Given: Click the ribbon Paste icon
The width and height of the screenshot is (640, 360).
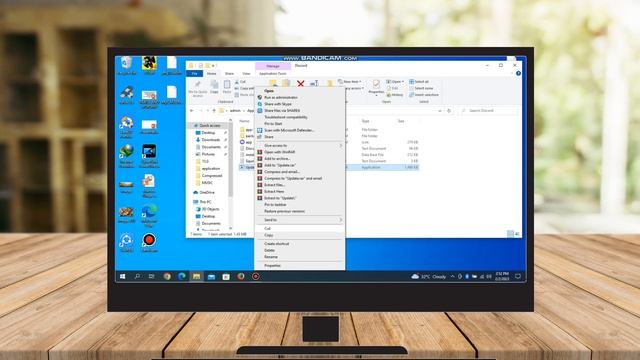Looking at the screenshot, I should point(227,87).
